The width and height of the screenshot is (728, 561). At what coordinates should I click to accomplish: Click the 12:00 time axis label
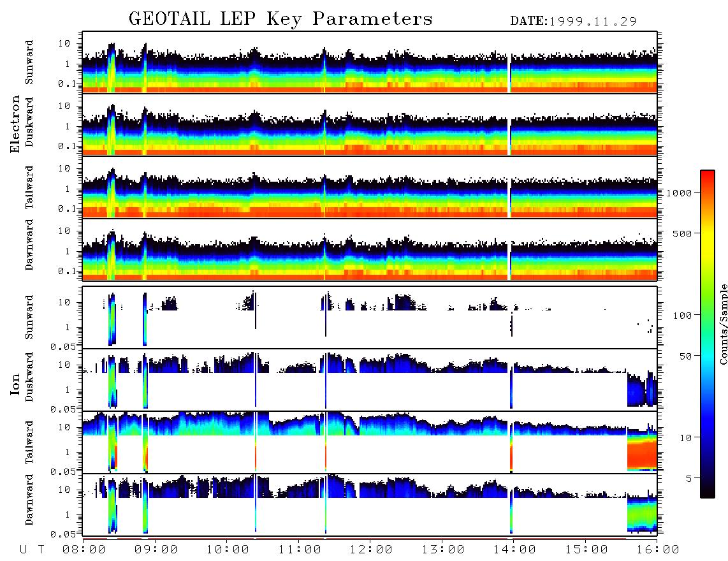(x=372, y=550)
